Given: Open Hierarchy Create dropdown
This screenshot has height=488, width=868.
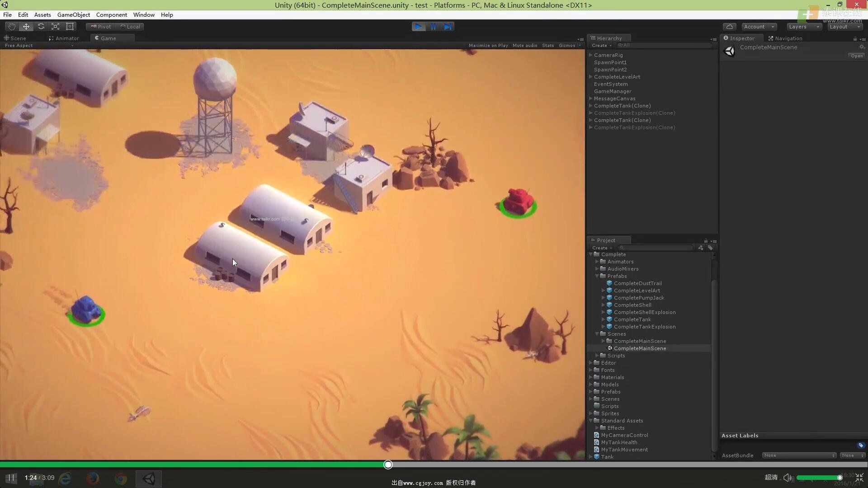Looking at the screenshot, I should tap(601, 46).
